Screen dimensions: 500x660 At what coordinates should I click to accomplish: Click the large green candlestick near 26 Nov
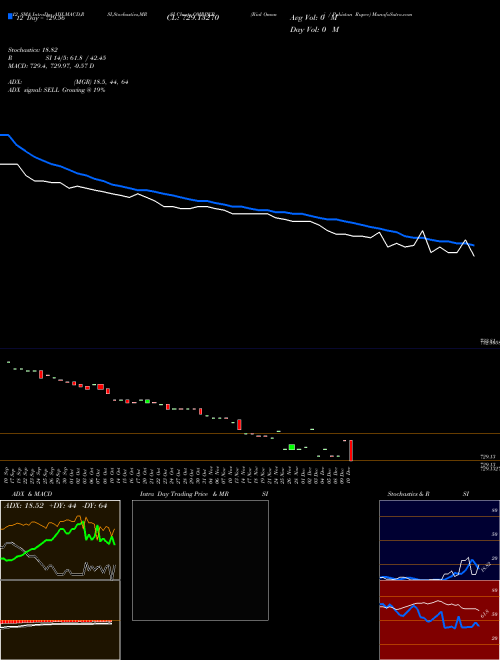coord(292,447)
